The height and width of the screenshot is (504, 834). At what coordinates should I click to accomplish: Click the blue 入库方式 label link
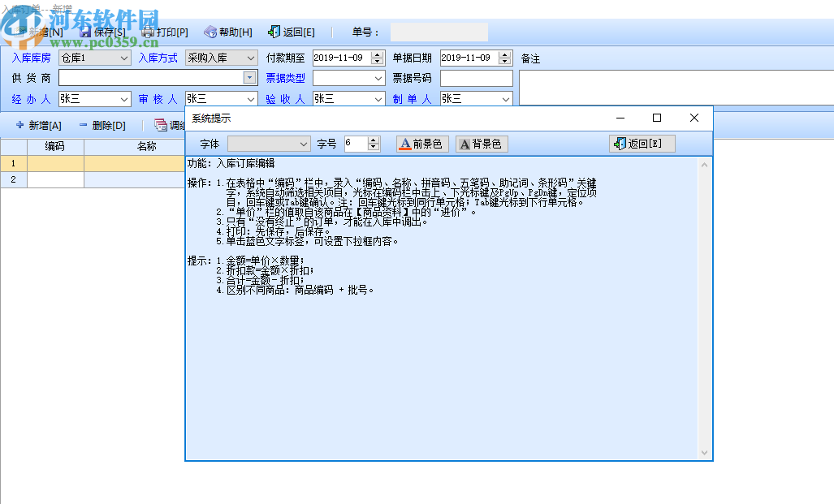pyautogui.click(x=158, y=58)
